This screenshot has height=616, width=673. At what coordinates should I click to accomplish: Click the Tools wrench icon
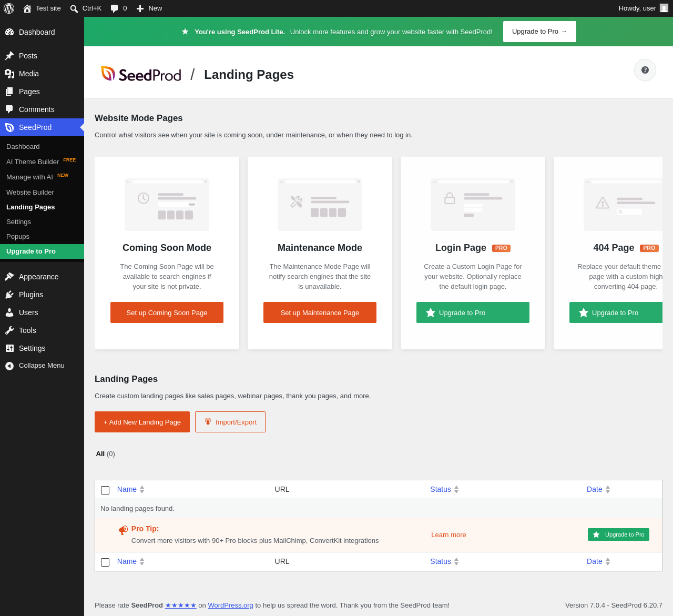pos(9,330)
